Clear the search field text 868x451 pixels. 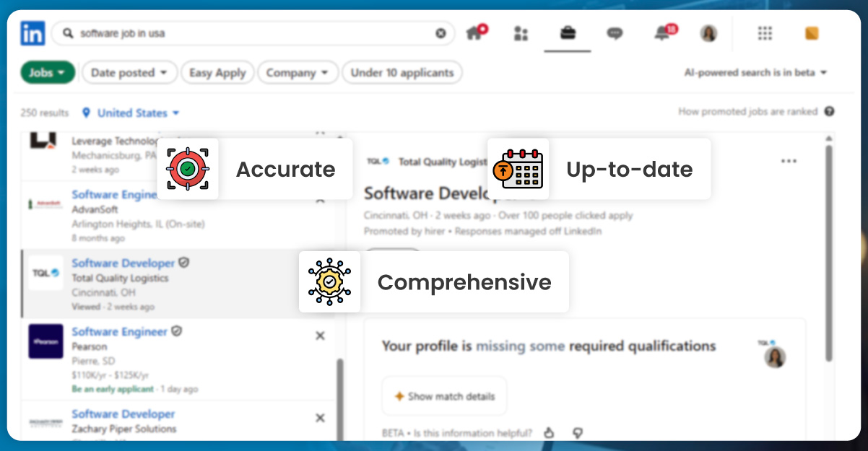click(440, 33)
